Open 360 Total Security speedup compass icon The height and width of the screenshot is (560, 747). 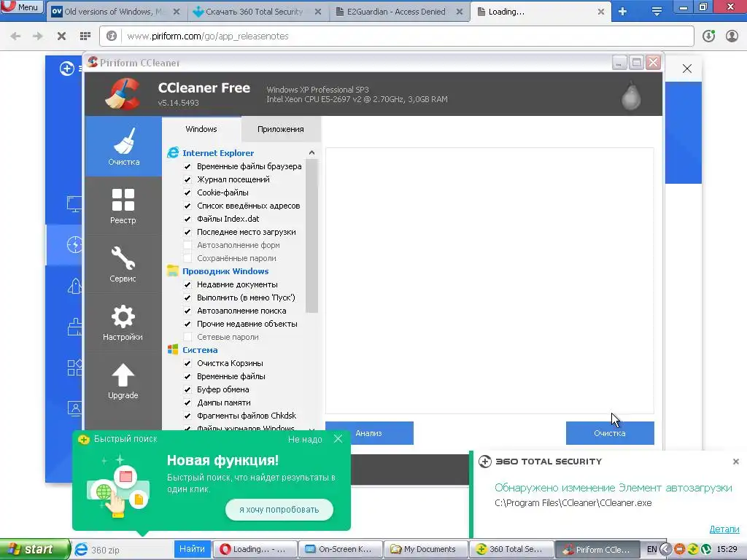click(x=75, y=245)
